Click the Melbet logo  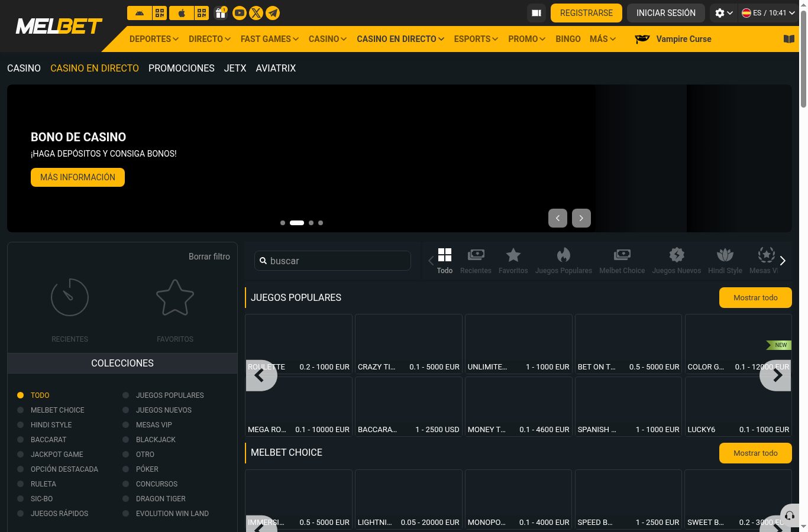click(59, 26)
